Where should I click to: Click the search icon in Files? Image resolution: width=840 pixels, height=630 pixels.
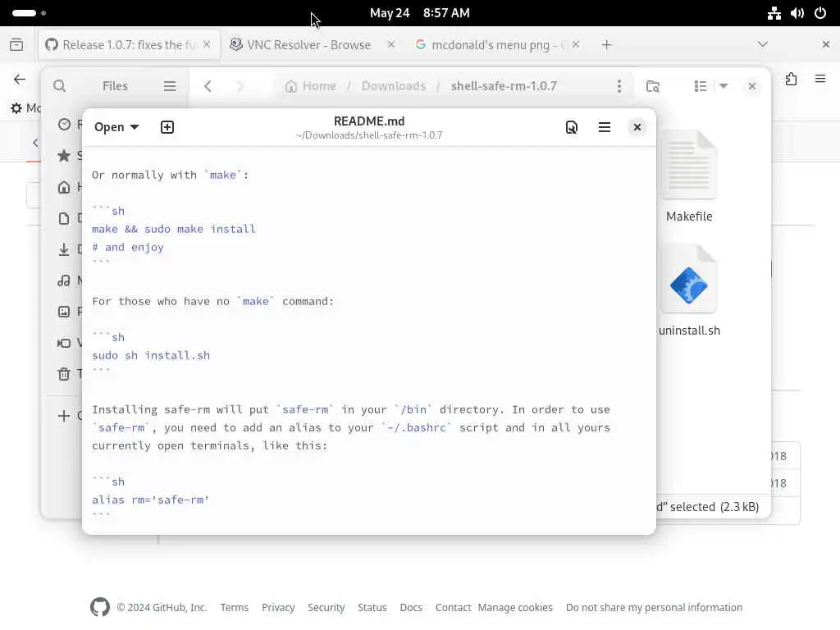(59, 85)
